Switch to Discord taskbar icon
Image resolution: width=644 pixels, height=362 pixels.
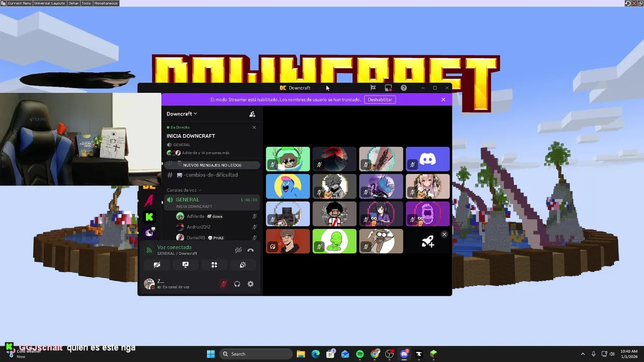click(404, 354)
